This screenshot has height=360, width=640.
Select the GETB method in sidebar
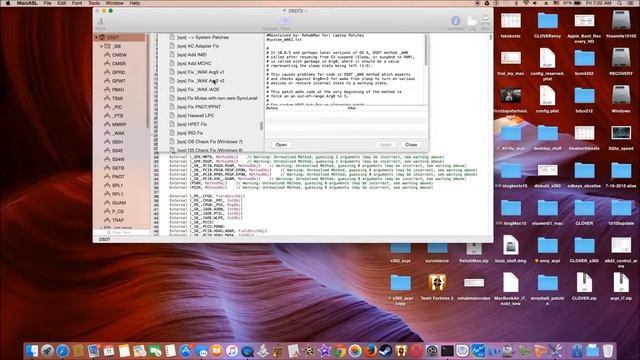[118, 168]
